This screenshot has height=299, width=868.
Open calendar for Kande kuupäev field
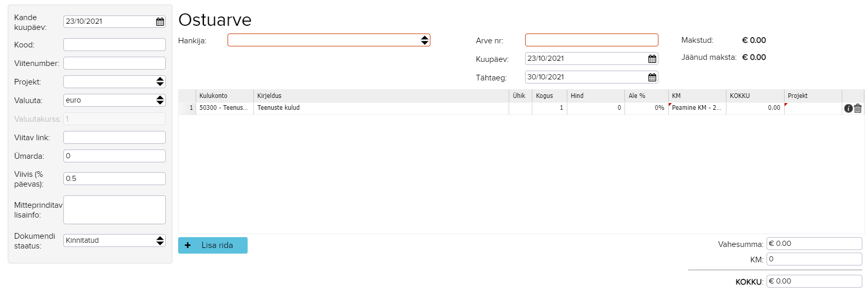click(160, 22)
